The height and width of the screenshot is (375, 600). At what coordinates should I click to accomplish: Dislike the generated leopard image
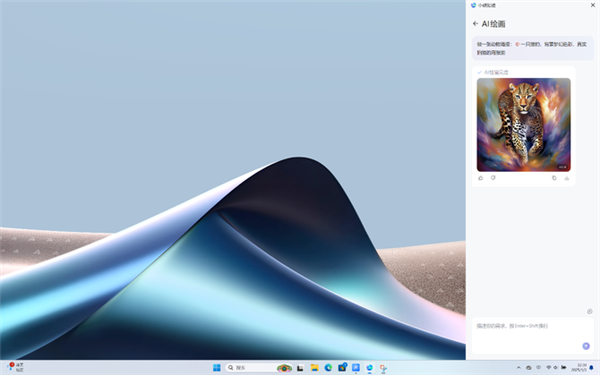493,178
